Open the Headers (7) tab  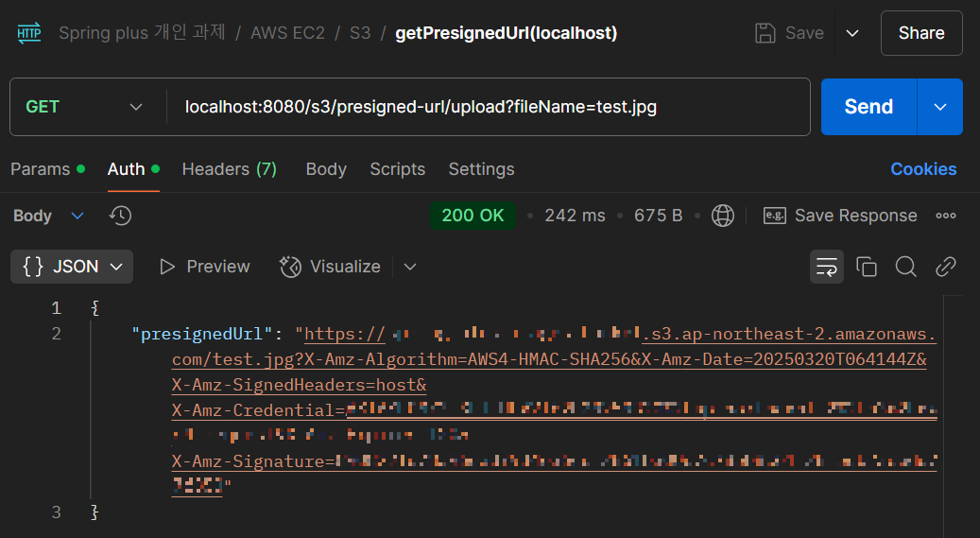click(x=230, y=169)
